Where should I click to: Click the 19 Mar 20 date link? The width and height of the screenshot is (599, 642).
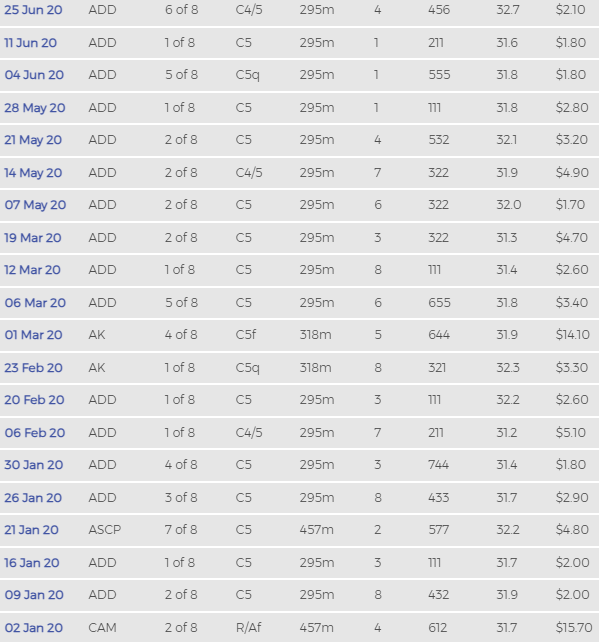[33, 238]
